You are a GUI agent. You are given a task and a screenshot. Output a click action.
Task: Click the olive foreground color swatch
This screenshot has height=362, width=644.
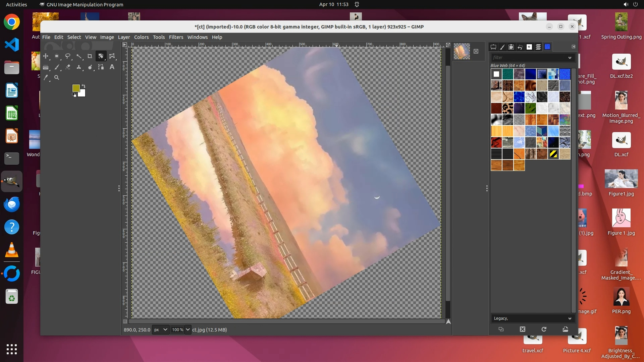[76, 88]
